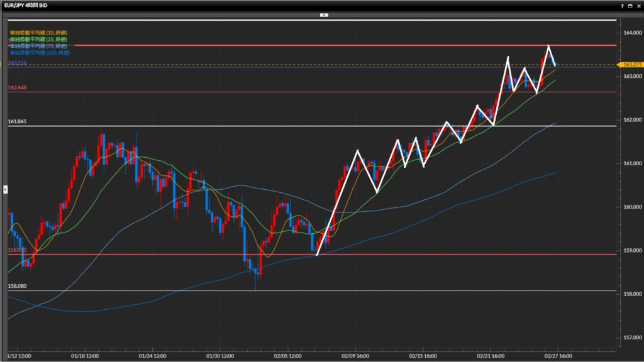Select the 10-period moving average label
This screenshot has height=362, width=644.
(38, 32)
